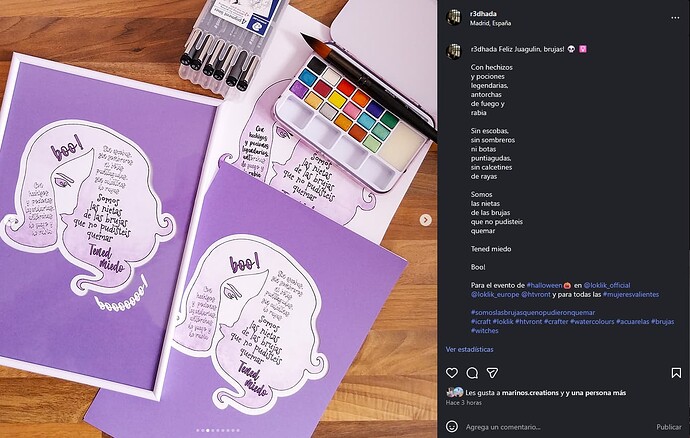Open the emoji picker in comment box
This screenshot has height=438, width=690.
point(451,427)
